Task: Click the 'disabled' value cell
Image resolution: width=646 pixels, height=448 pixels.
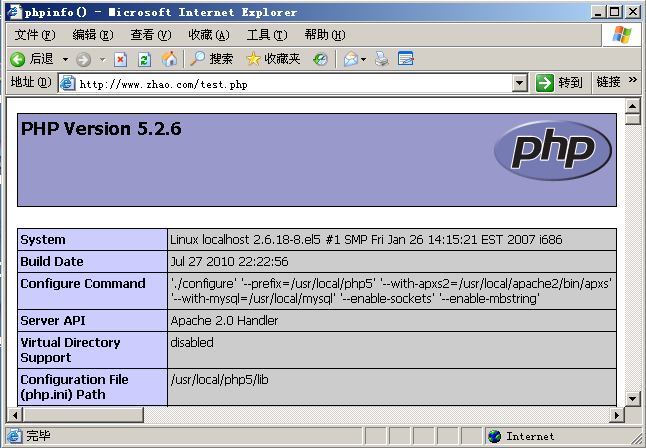Action: coord(392,350)
